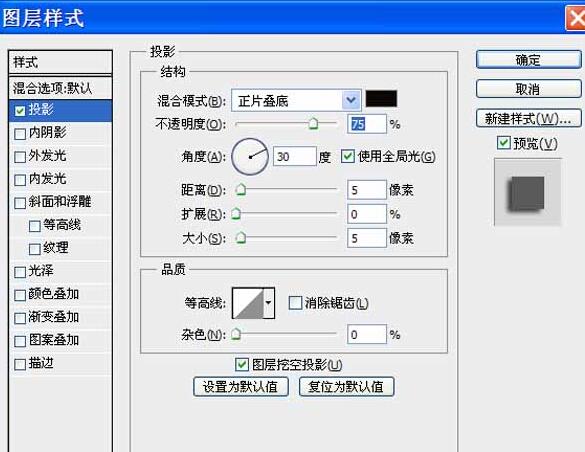Enable the 渐变叠加 checkbox
The width and height of the screenshot is (585, 452).
point(20,318)
